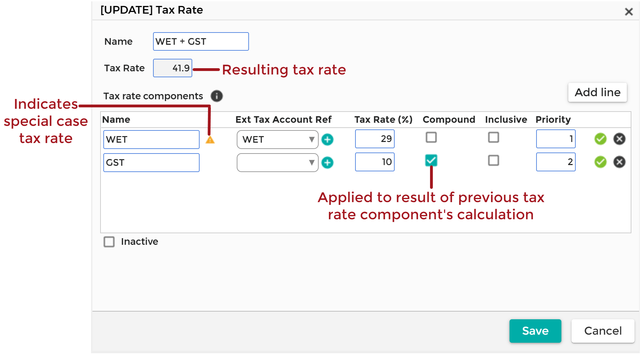Click the Inclusive column header
Viewport: 644px width, 356px height.
pos(506,120)
